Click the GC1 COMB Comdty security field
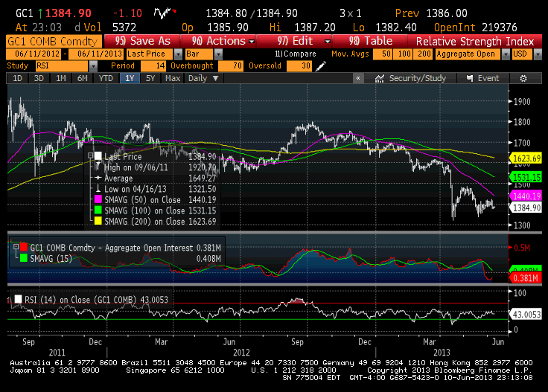The height and width of the screenshot is (392, 548). (x=54, y=41)
